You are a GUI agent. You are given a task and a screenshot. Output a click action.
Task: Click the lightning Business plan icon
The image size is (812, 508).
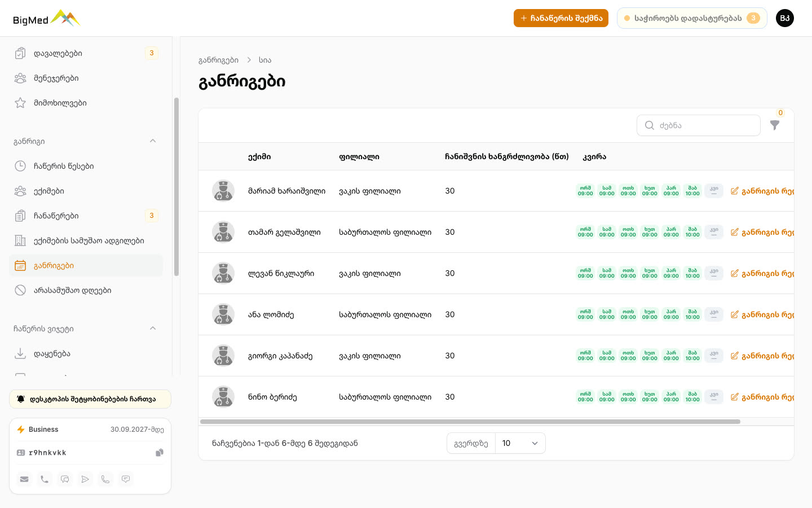click(x=21, y=430)
